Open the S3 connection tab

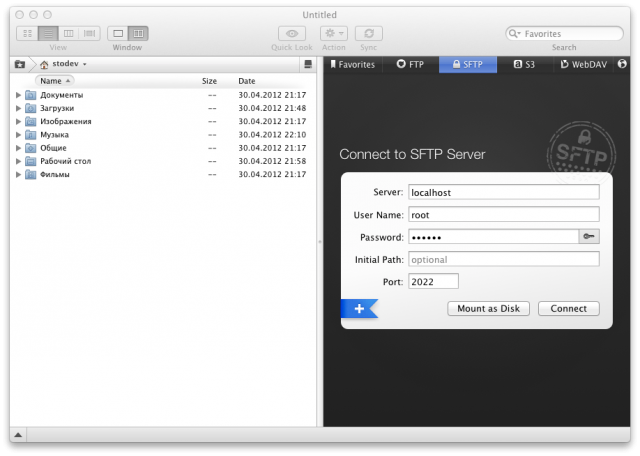[524, 65]
